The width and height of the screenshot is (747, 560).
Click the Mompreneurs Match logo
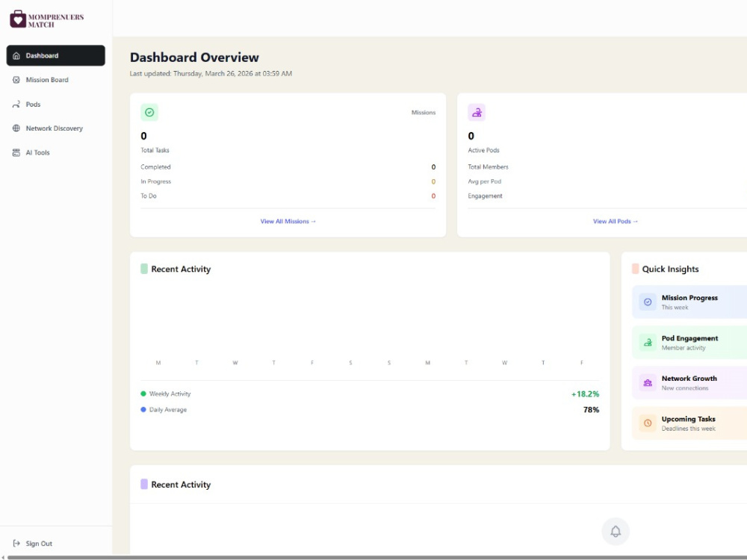click(46, 20)
